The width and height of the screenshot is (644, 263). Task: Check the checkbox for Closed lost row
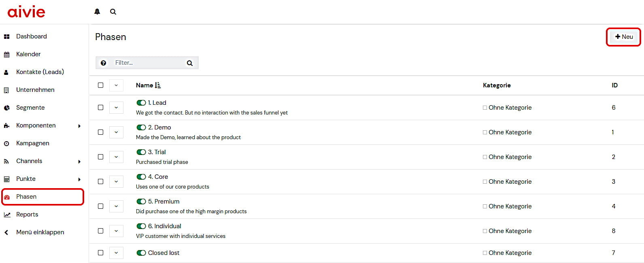(x=100, y=253)
